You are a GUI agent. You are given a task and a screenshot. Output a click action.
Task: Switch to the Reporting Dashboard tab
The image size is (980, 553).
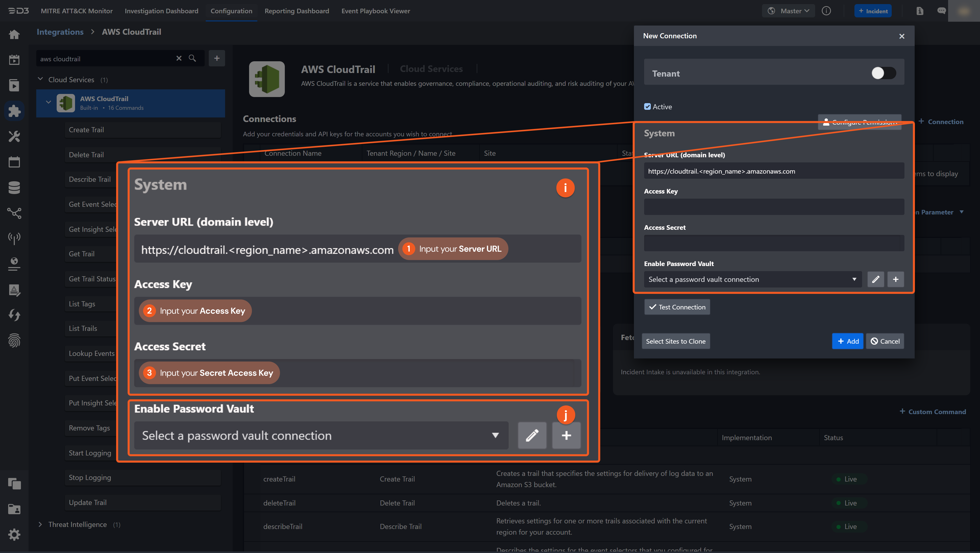point(297,11)
